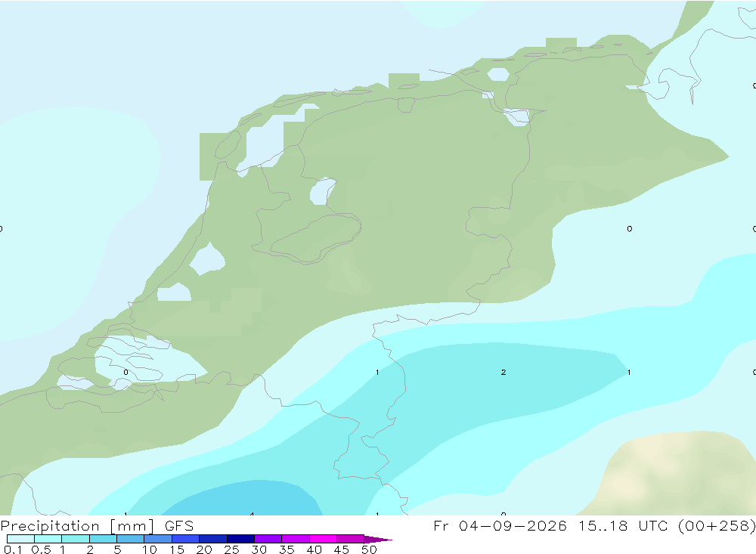
Task: Click the '(00+258)' forecast offset text
Action: 717,525
